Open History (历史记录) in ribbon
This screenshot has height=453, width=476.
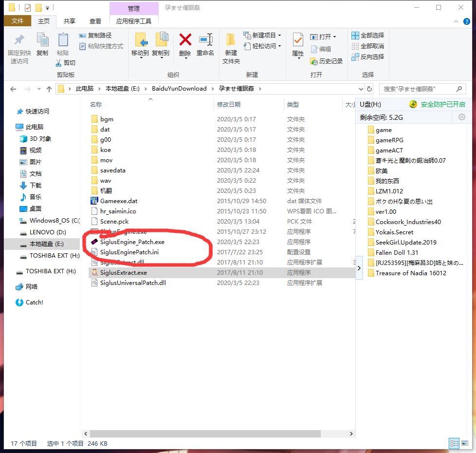pyautogui.click(x=327, y=61)
